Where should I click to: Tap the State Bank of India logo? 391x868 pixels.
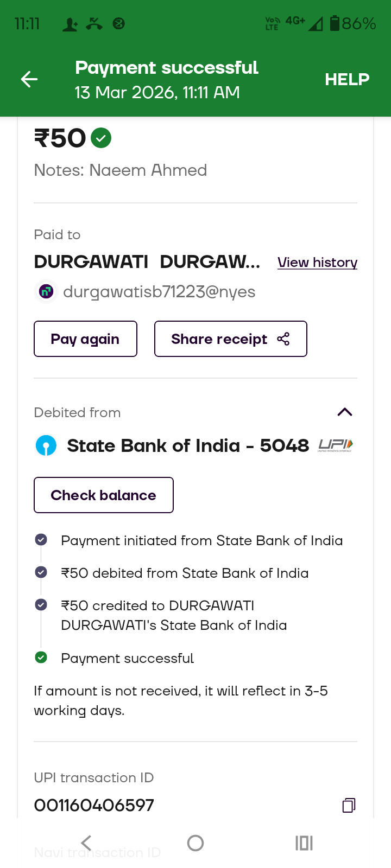pos(46,446)
